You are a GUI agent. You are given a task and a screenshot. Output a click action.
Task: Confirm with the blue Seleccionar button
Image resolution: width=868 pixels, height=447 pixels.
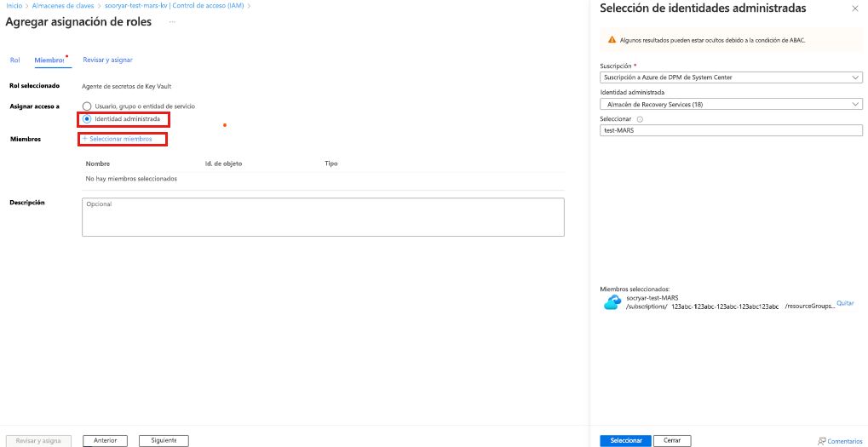coord(625,441)
